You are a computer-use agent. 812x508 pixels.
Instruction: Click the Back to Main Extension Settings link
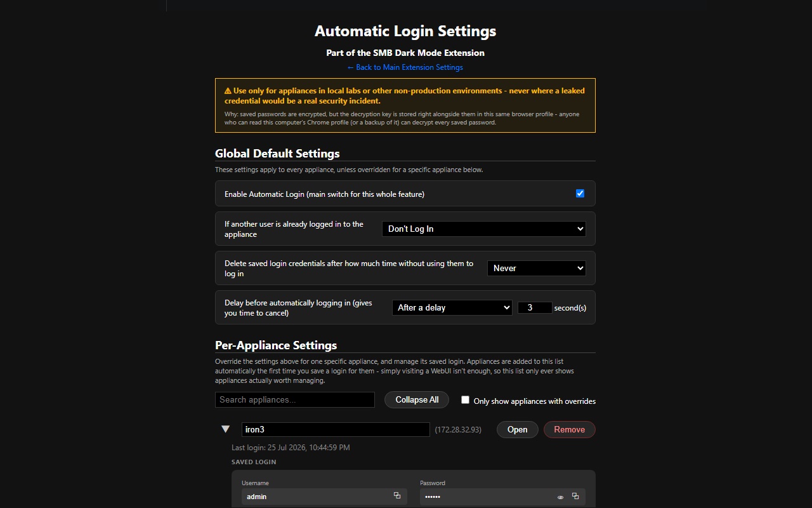click(x=405, y=67)
